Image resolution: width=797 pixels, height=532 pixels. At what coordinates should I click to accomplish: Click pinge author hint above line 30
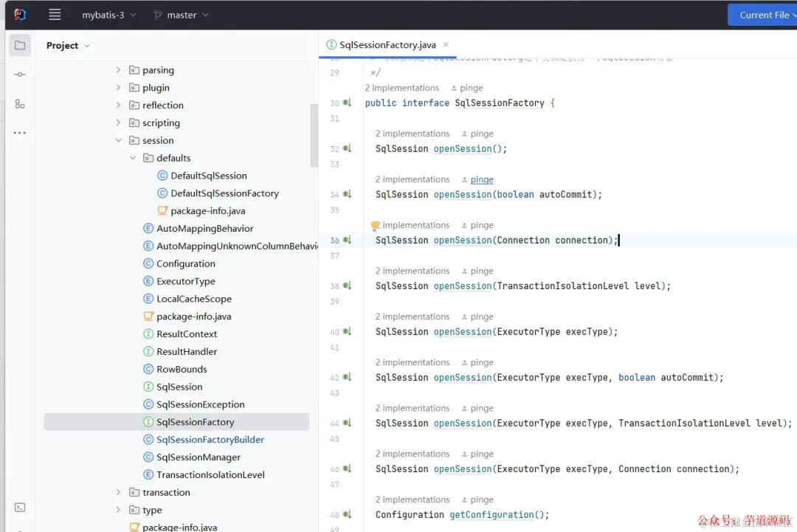(471, 88)
